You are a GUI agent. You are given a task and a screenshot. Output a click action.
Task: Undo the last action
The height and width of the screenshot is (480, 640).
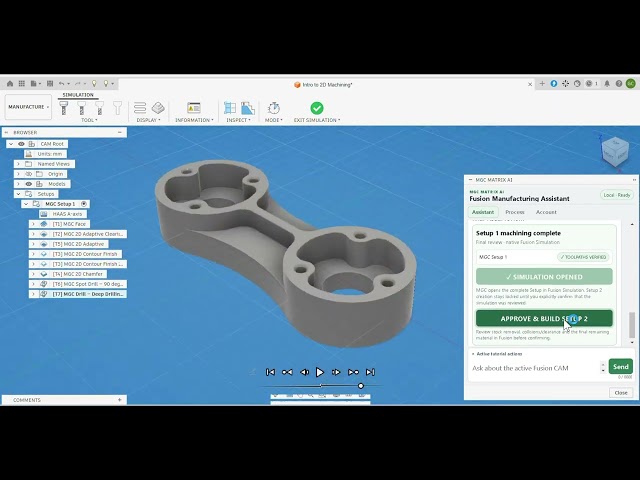pos(62,84)
